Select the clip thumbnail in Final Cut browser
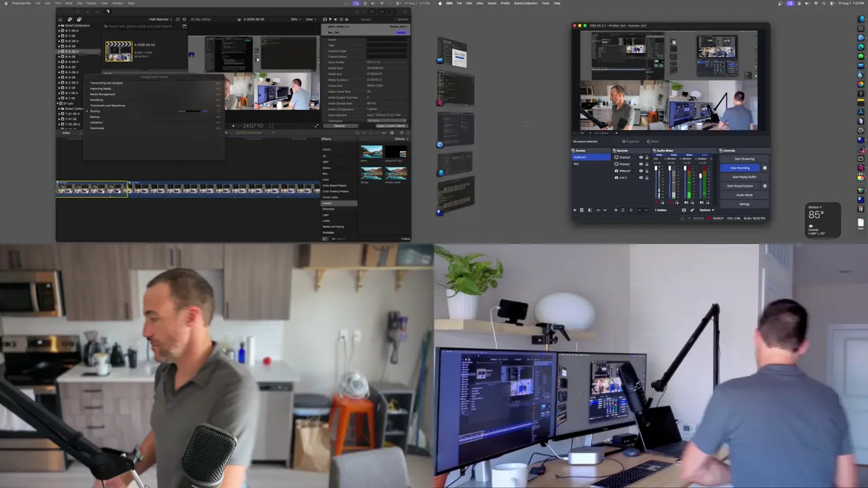 (x=119, y=52)
